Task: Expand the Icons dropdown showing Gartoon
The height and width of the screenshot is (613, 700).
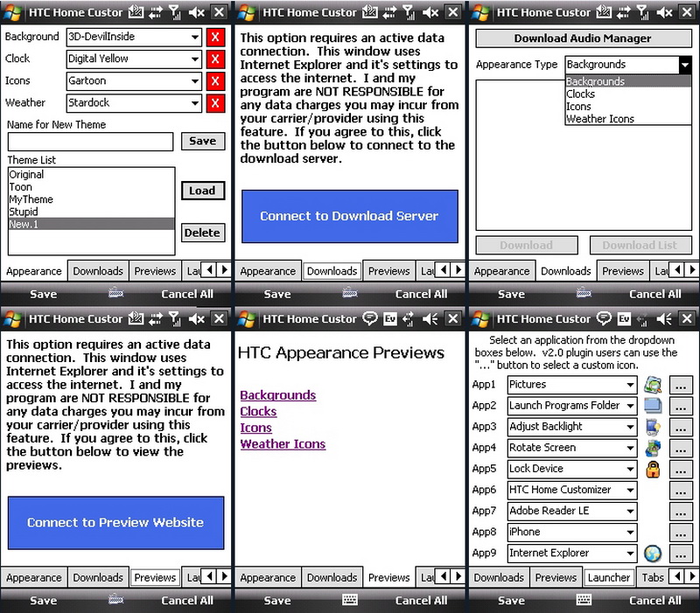Action: coord(134,81)
